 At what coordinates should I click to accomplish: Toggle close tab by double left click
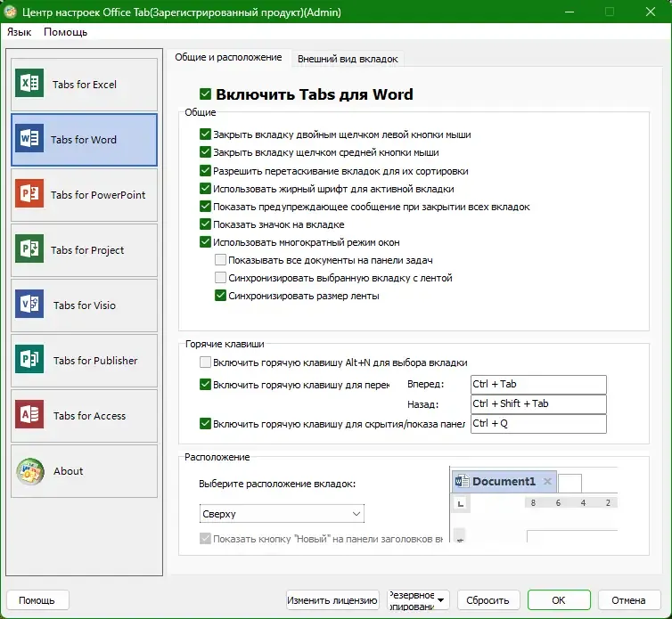click(x=205, y=134)
